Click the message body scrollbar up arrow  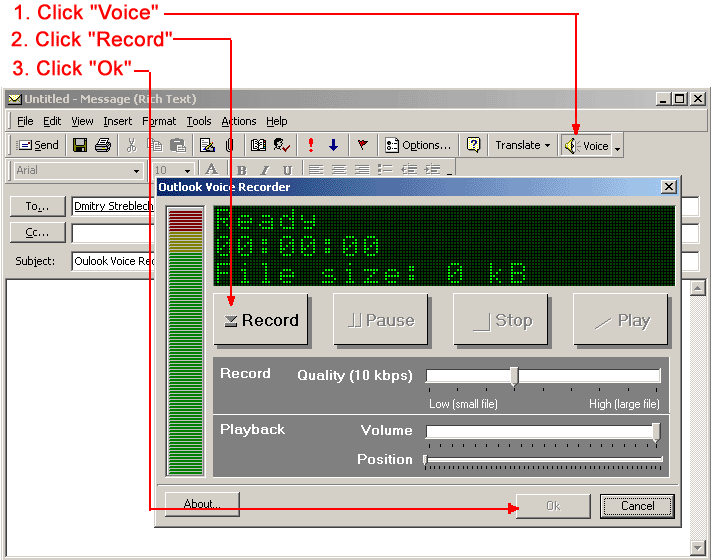click(697, 288)
